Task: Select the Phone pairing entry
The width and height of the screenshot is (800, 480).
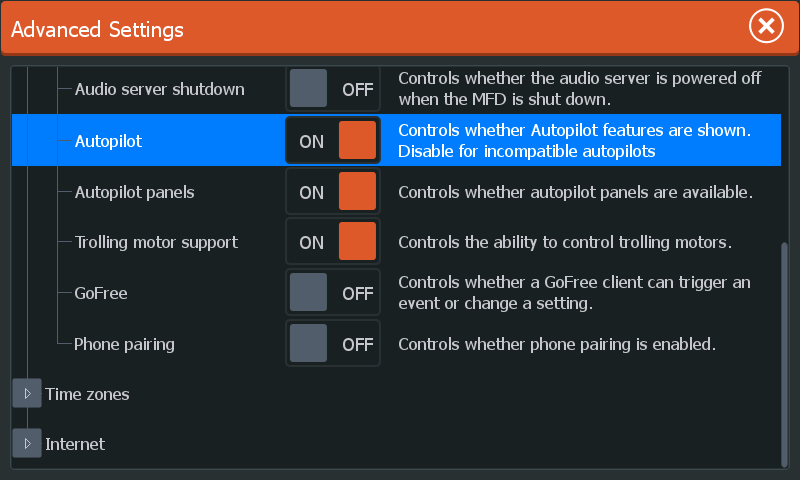Action: pyautogui.click(x=124, y=344)
